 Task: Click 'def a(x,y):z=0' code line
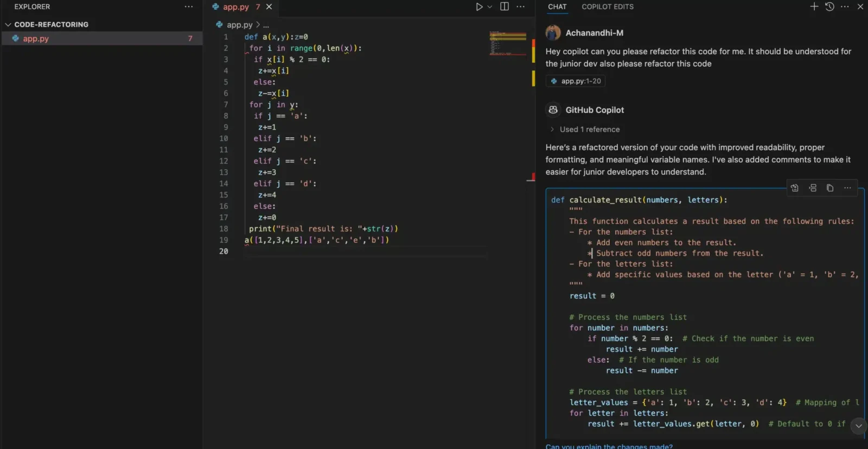coord(276,37)
